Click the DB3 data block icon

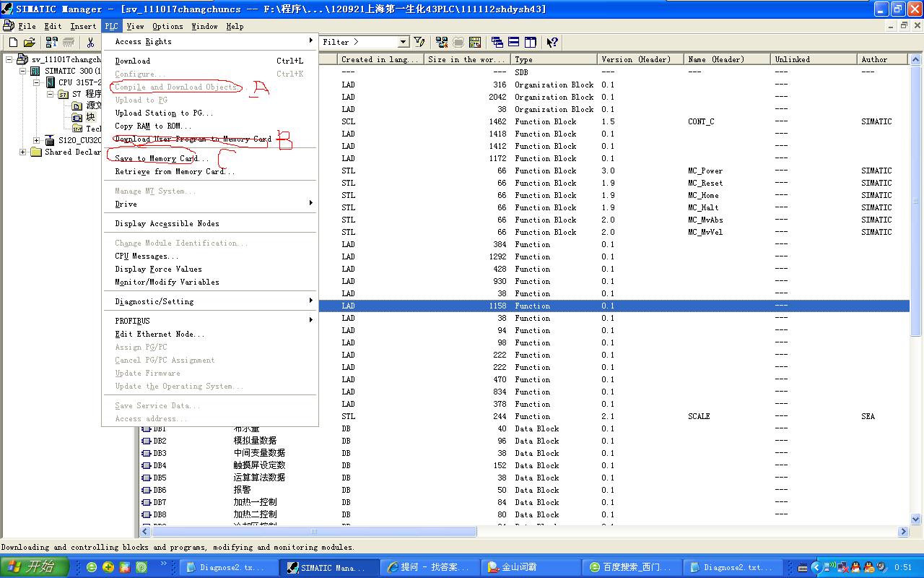click(147, 453)
